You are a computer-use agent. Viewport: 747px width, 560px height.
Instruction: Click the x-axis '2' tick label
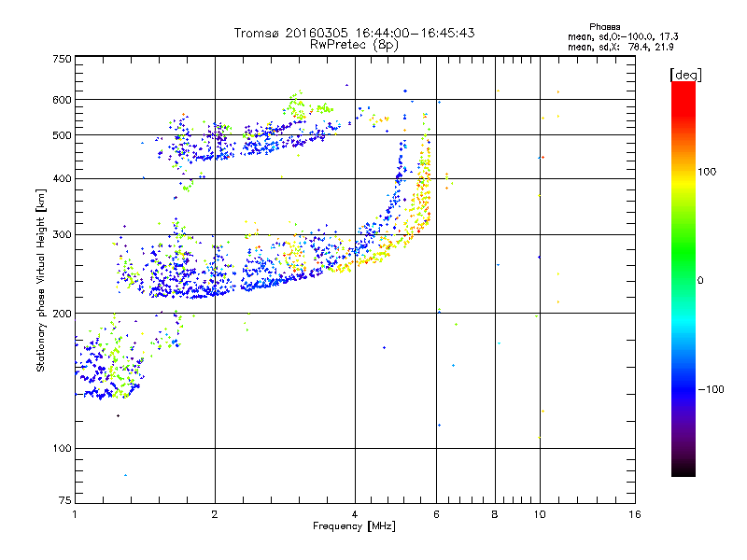(215, 514)
